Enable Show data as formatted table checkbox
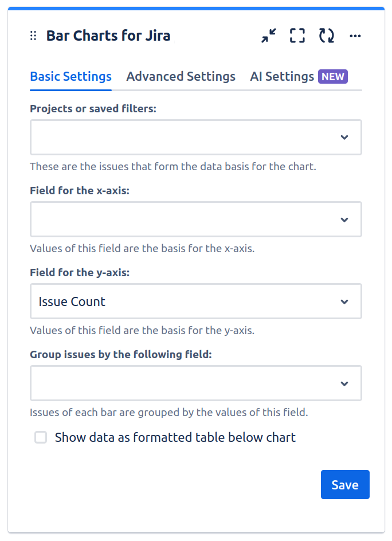 (x=41, y=438)
